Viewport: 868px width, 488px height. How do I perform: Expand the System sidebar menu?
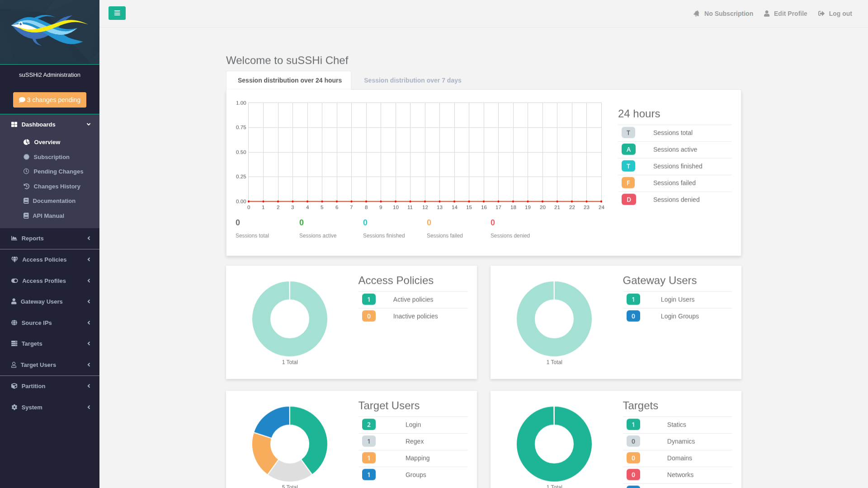[50, 407]
